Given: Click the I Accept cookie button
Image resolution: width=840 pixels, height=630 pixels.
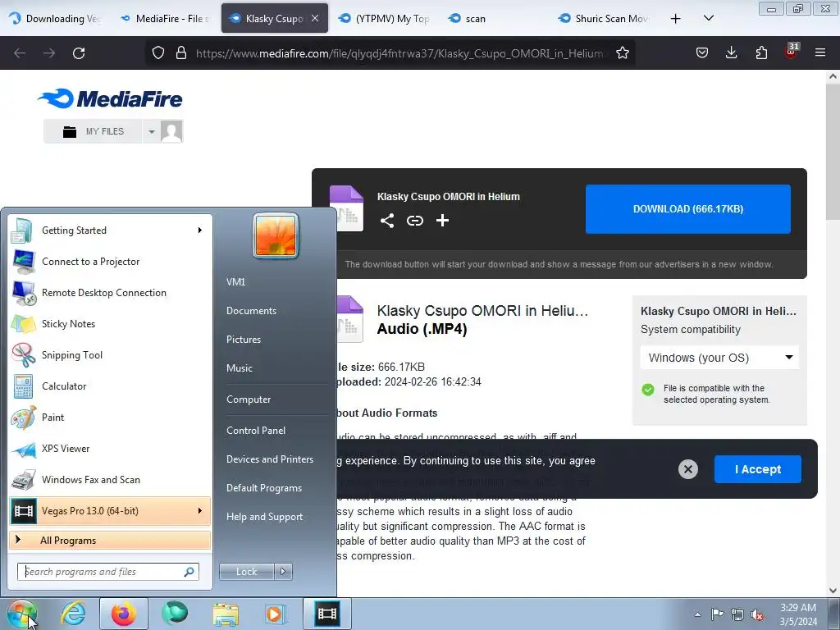Looking at the screenshot, I should tap(757, 469).
